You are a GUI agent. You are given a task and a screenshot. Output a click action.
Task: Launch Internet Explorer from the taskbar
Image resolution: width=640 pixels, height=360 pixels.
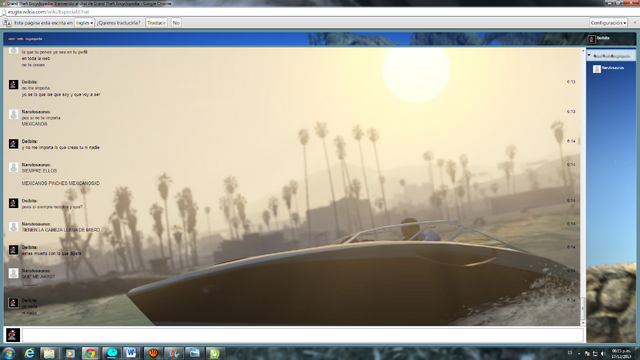click(29, 353)
